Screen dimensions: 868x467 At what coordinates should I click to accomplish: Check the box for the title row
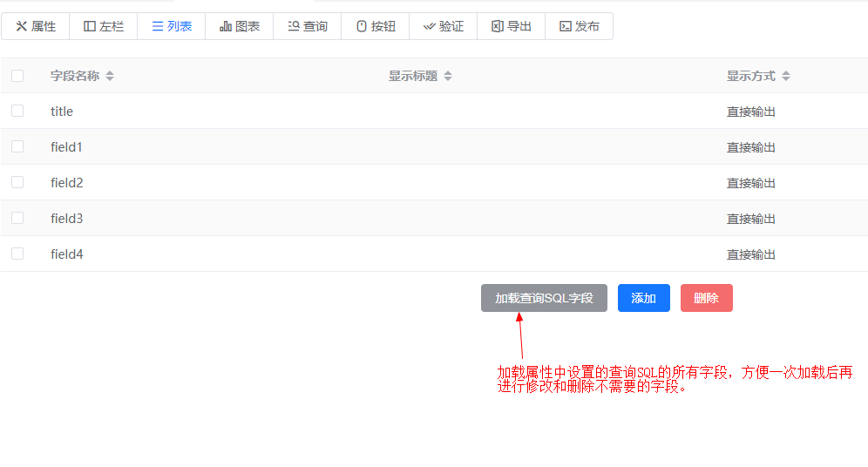pos(17,111)
